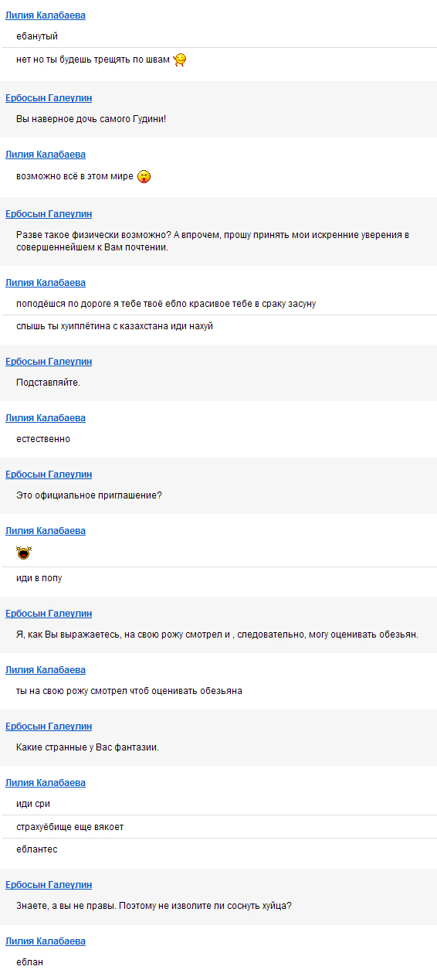Open the bottommost Лилия Калабаева profile link
437x980 pixels.
(46, 941)
